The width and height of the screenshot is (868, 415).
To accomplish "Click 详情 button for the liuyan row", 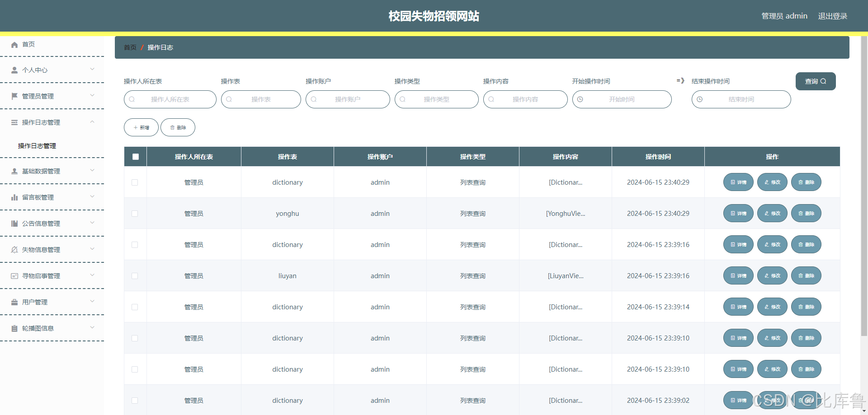I will pos(738,275).
